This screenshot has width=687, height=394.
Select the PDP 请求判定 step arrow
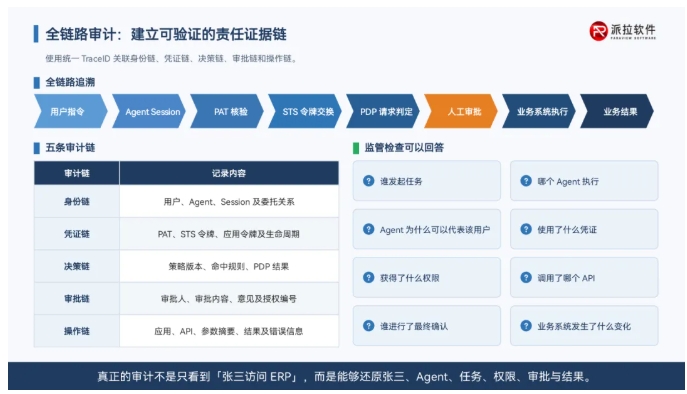[383, 111]
